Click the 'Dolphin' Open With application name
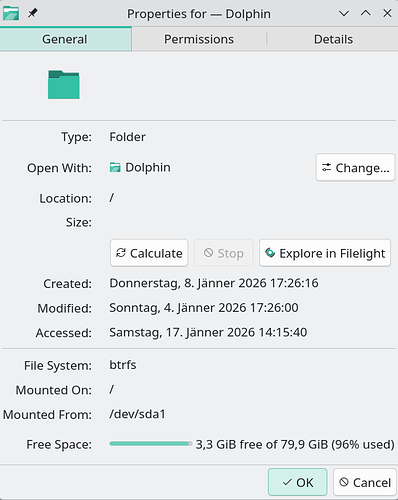Viewport: 398px width, 500px height. (148, 167)
